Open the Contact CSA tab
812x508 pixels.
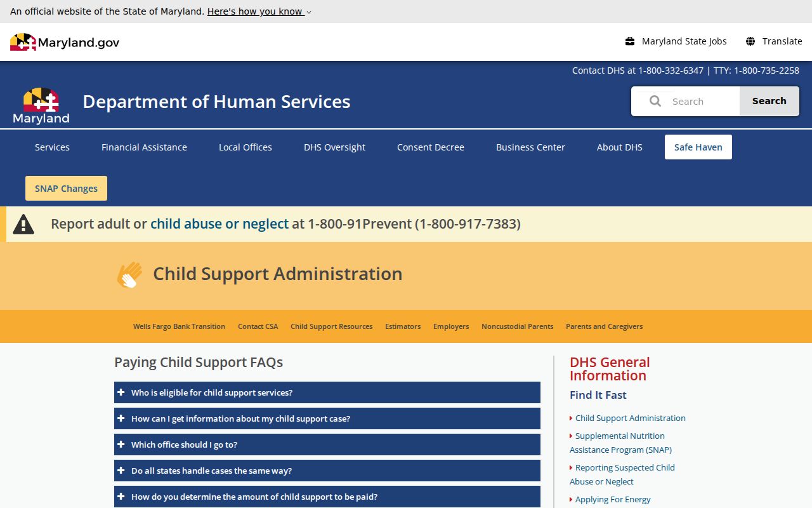point(258,326)
